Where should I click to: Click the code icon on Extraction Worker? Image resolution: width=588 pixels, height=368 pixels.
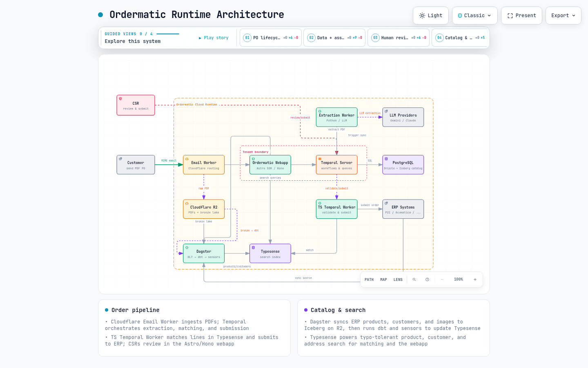click(x=320, y=111)
